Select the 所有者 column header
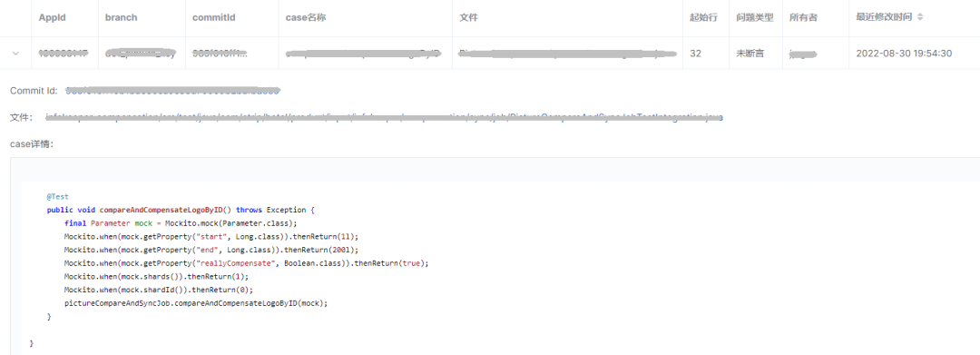 [803, 17]
